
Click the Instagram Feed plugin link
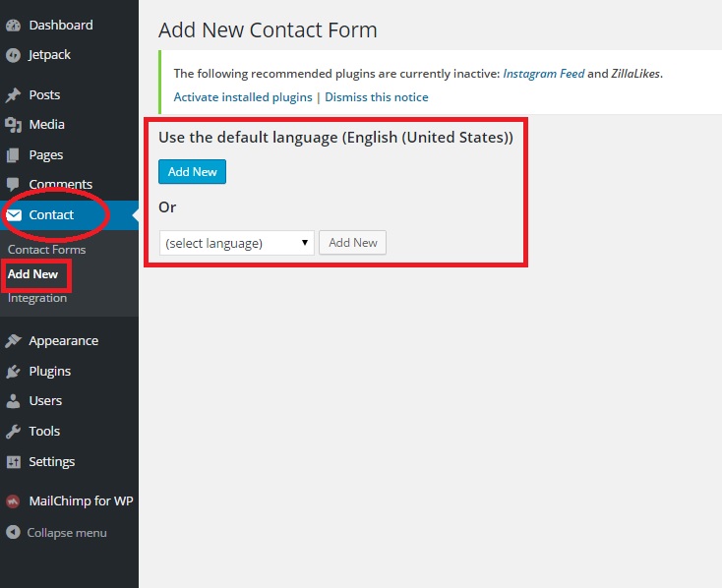544,74
